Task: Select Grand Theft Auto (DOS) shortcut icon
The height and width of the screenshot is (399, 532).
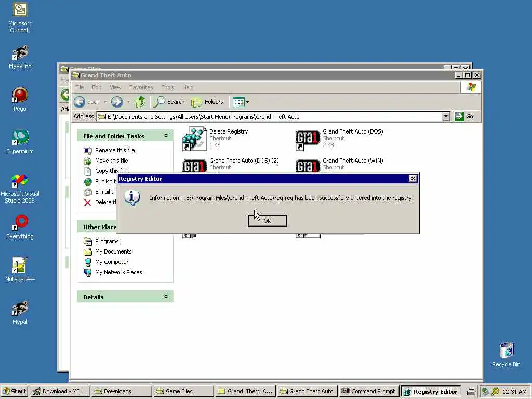Action: [x=308, y=139]
